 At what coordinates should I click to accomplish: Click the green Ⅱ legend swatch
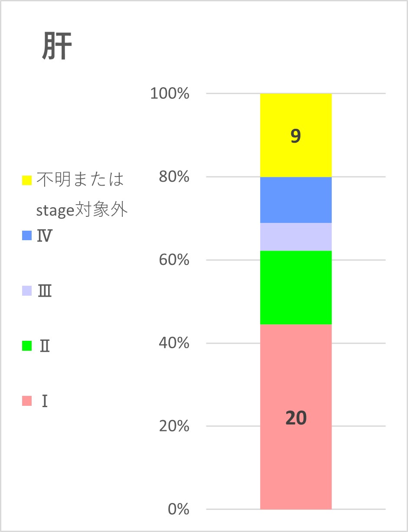click(27, 346)
